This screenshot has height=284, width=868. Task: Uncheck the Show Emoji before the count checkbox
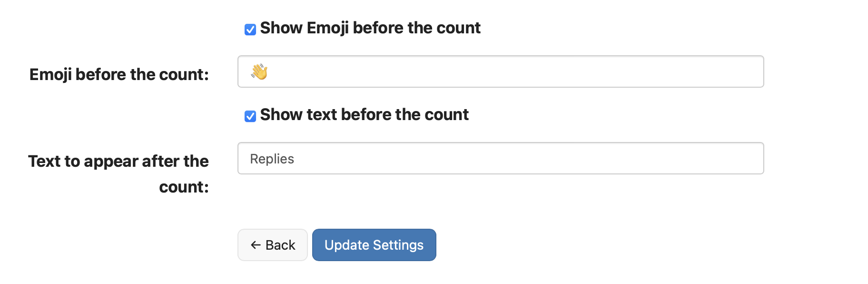[250, 30]
